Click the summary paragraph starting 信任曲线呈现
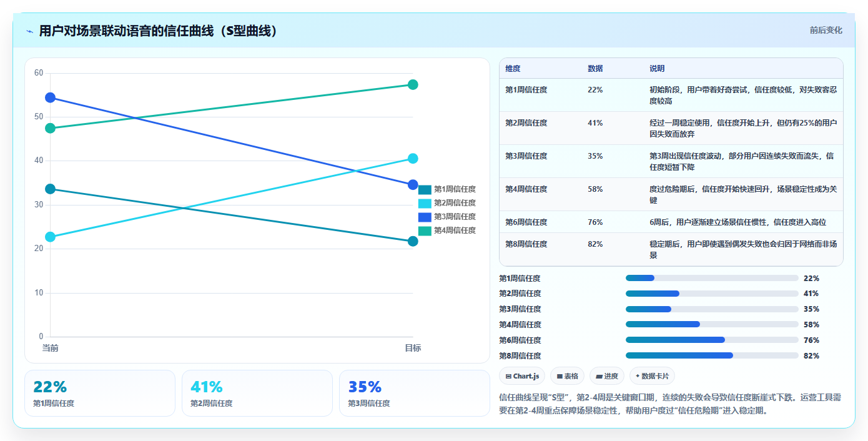Viewport: 868px width, 441px height. tap(671, 404)
